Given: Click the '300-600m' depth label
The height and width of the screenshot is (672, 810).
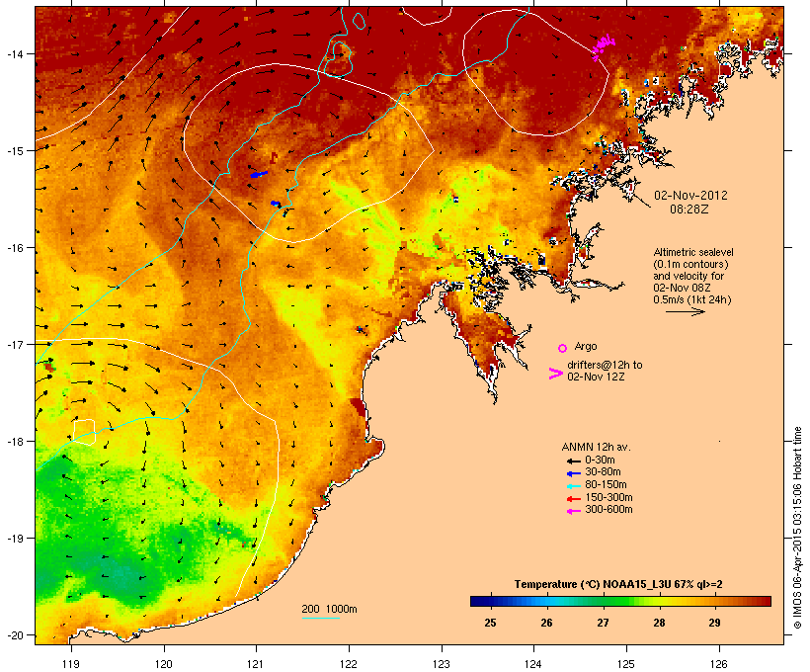Looking at the screenshot, I should coord(608,510).
